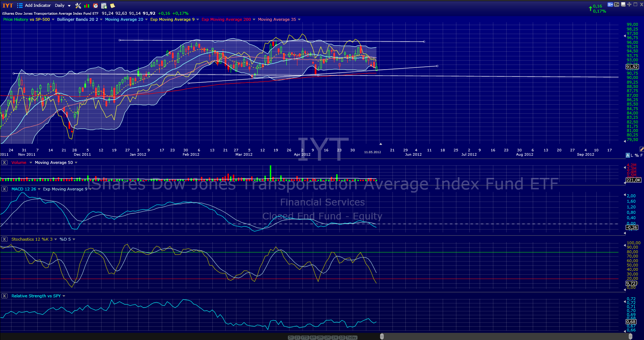Toggle the F scale button
The height and width of the screenshot is (340, 644).
(x=641, y=155)
